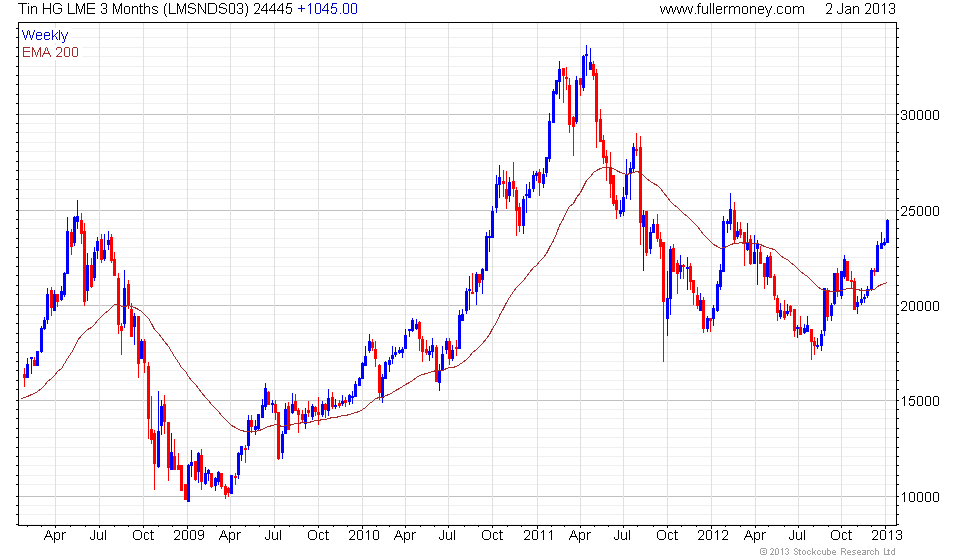Click the last price '24445' in the header
The height and width of the screenshot is (560, 980).
pyautogui.click(x=272, y=9)
